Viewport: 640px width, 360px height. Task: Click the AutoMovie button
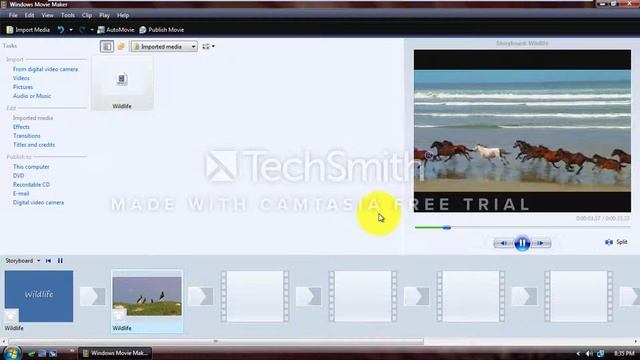pos(116,30)
